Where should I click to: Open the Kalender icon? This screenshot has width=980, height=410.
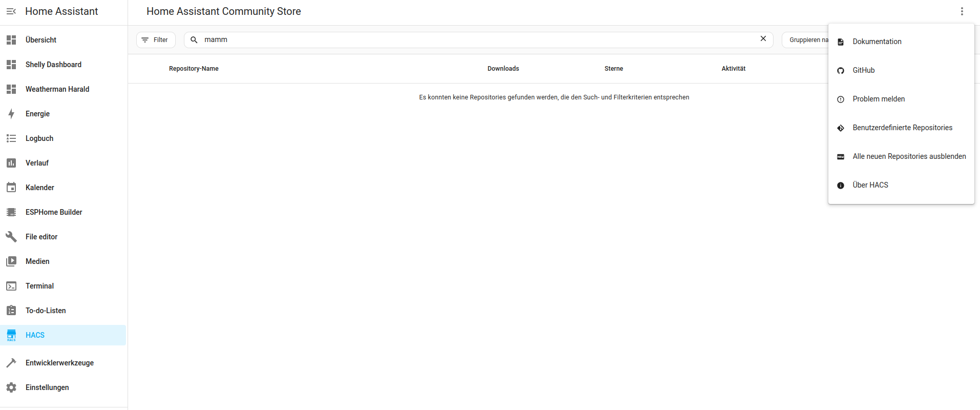[x=11, y=188]
